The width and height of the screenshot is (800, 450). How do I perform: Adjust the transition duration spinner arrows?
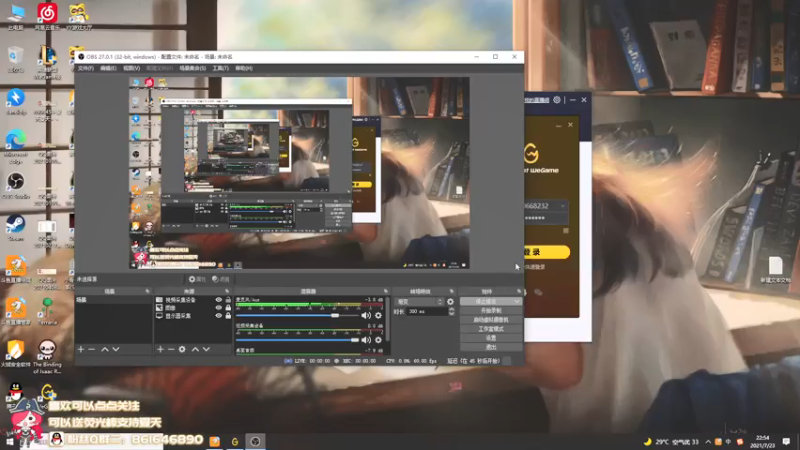(451, 311)
